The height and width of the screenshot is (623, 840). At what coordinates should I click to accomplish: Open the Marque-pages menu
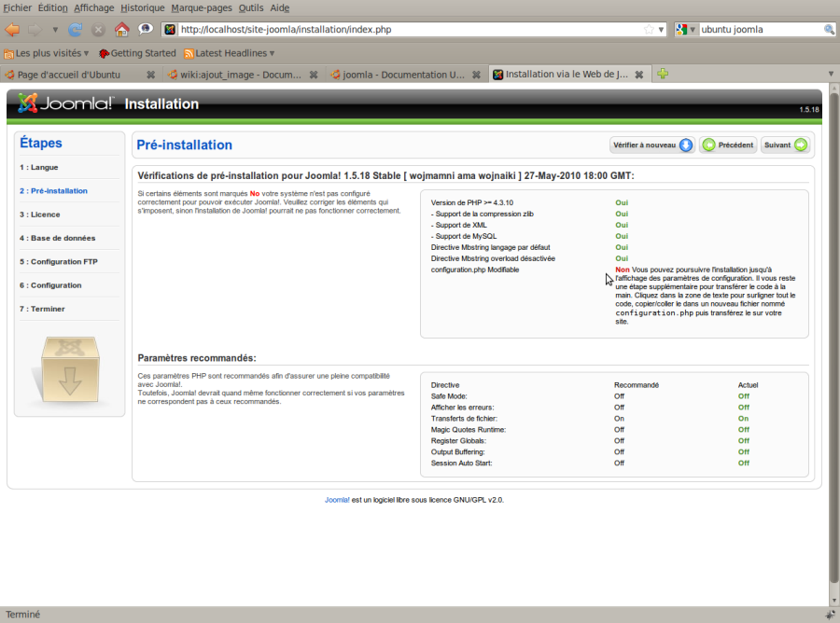(x=202, y=8)
